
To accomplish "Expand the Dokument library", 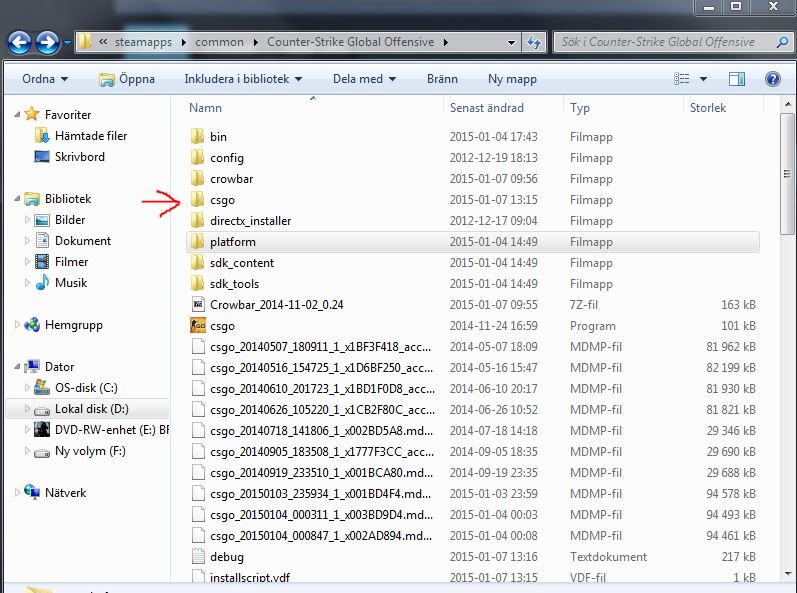I will (27, 240).
